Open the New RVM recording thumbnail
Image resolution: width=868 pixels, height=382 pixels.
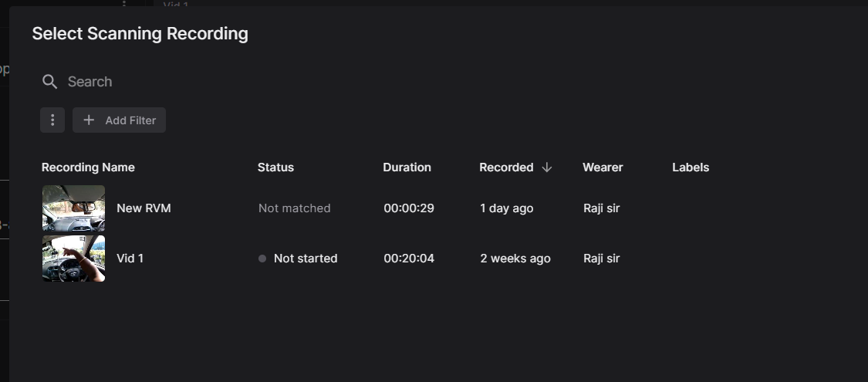pyautogui.click(x=73, y=208)
